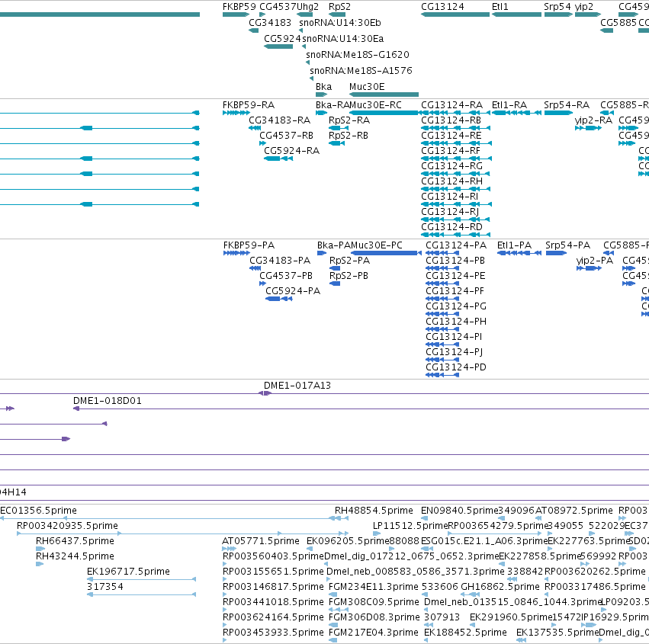
Task: Open the CG34183-RA transcript label
Action: [x=279, y=120]
